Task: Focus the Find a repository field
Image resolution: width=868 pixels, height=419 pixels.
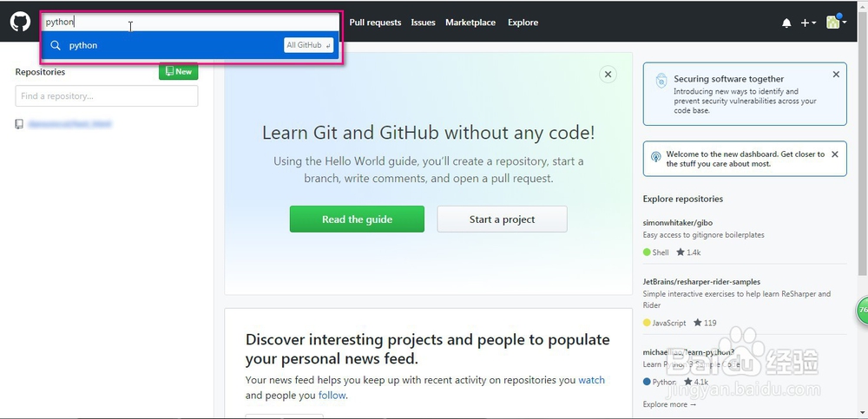Action: tap(106, 96)
